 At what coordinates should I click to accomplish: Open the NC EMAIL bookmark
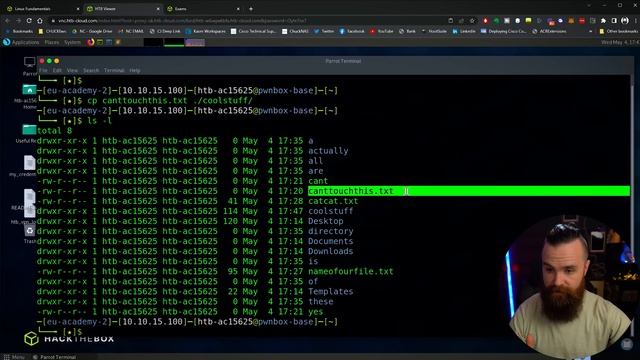point(131,31)
